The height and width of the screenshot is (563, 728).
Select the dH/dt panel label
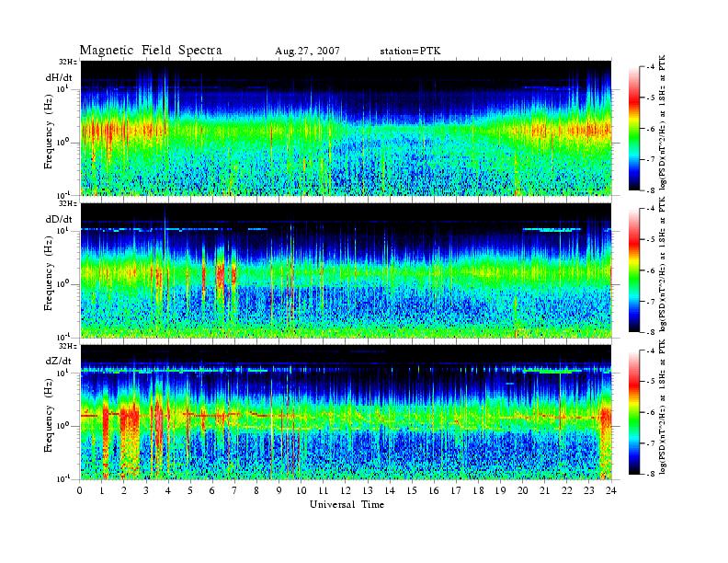click(x=59, y=77)
